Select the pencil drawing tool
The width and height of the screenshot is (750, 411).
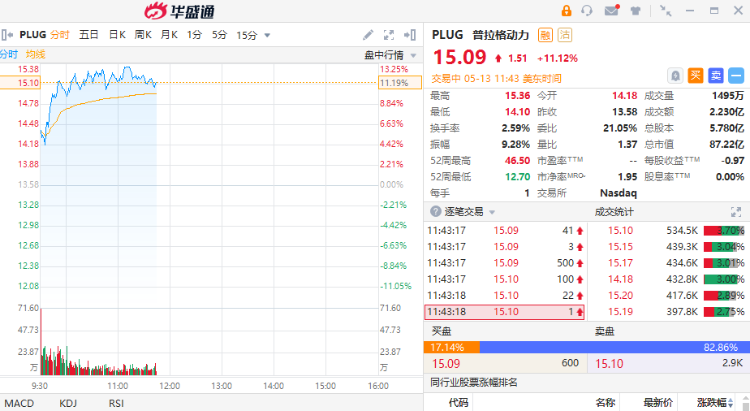coord(369,35)
